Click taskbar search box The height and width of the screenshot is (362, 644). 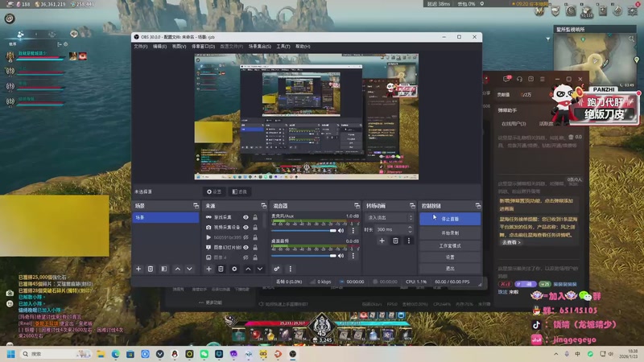(x=56, y=354)
